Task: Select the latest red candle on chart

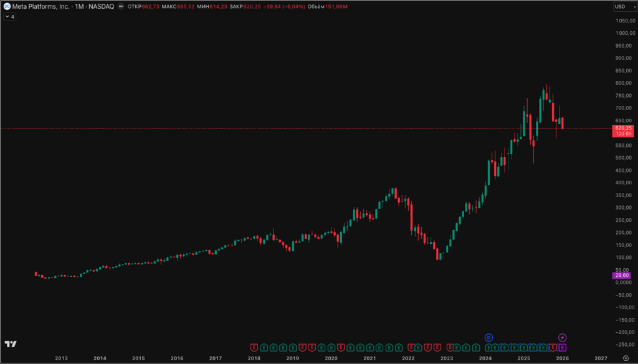Action: tap(562, 123)
